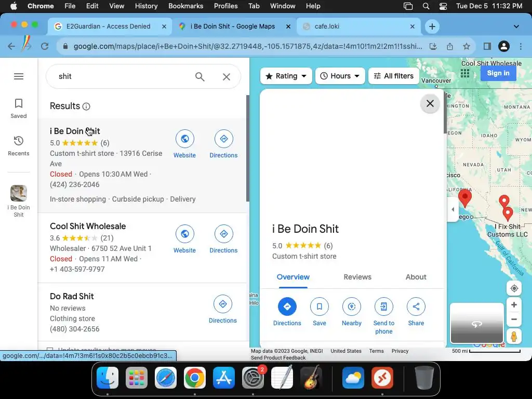Viewport: 532px width, 399px height.
Task: Click Send Product Feedback link
Action: pos(278,358)
